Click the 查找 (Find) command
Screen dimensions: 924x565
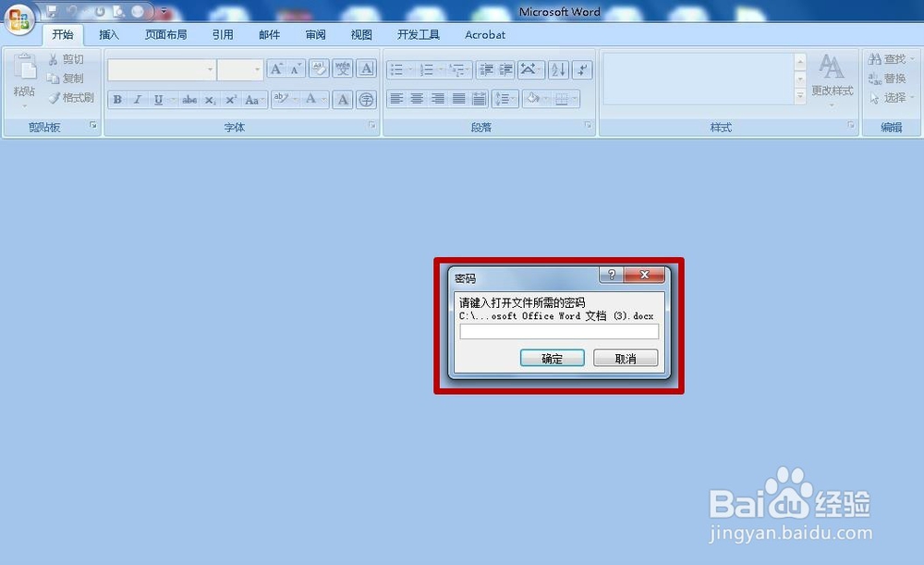pyautogui.click(x=889, y=59)
